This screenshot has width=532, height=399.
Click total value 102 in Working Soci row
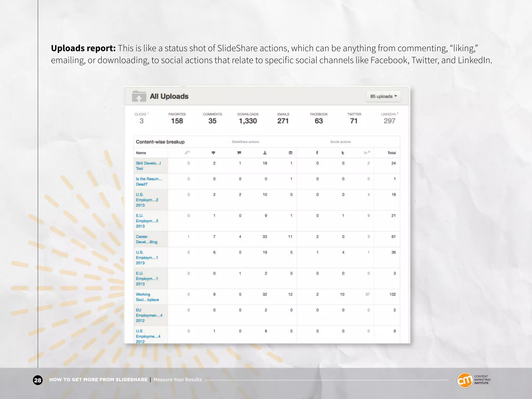[393, 294]
